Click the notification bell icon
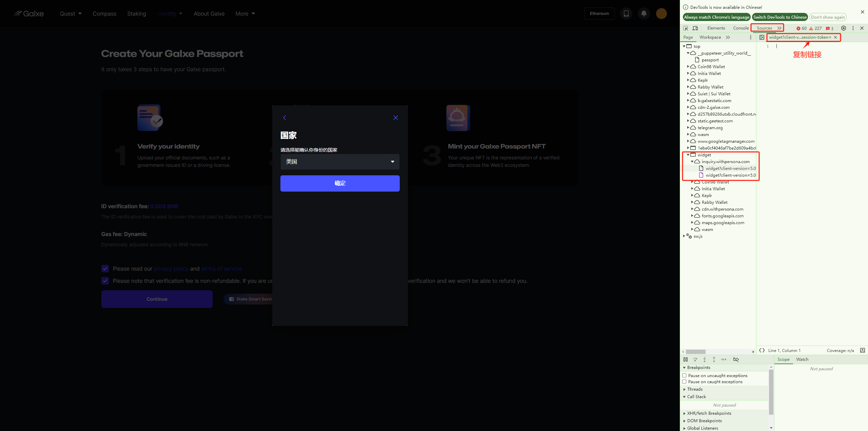This screenshot has height=431, width=868. pos(644,14)
